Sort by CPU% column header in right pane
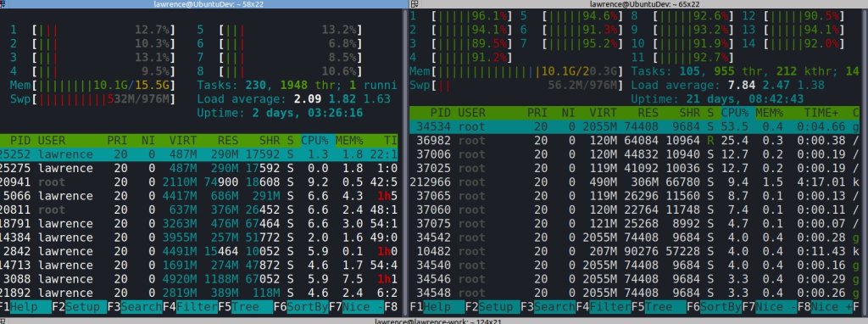The width and height of the screenshot is (868, 324). coord(735,113)
